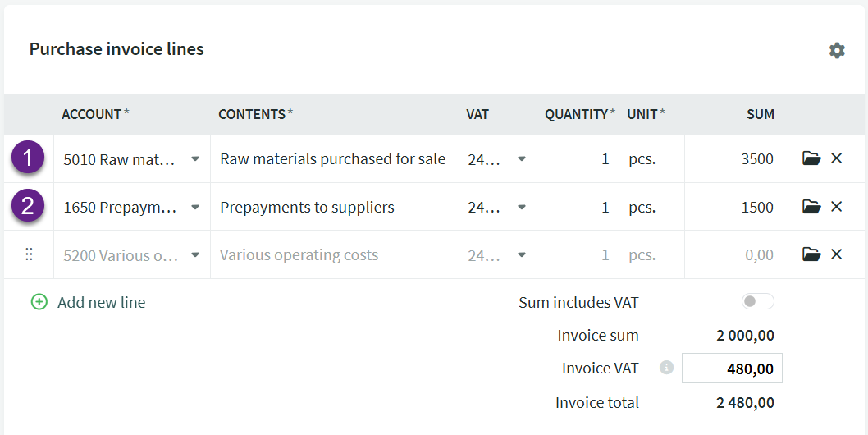Expand account dropdown for 5010 Raw materials
This screenshot has width=868, height=435.
[195, 159]
